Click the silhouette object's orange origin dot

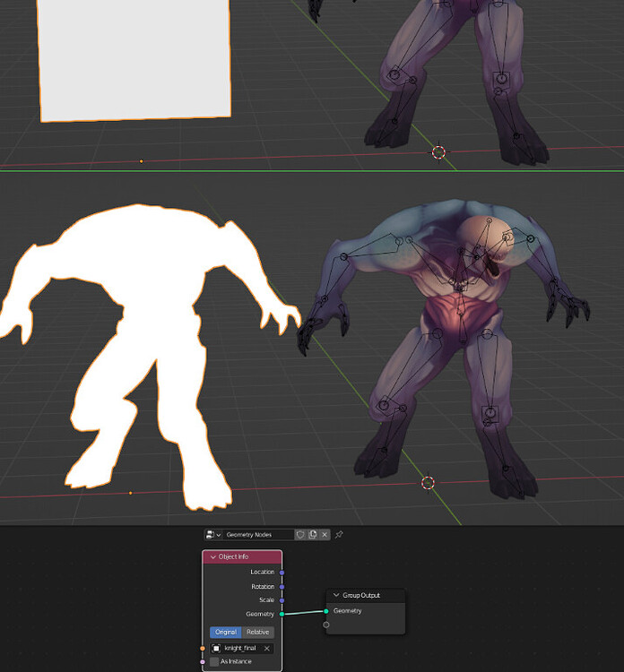tap(131, 494)
